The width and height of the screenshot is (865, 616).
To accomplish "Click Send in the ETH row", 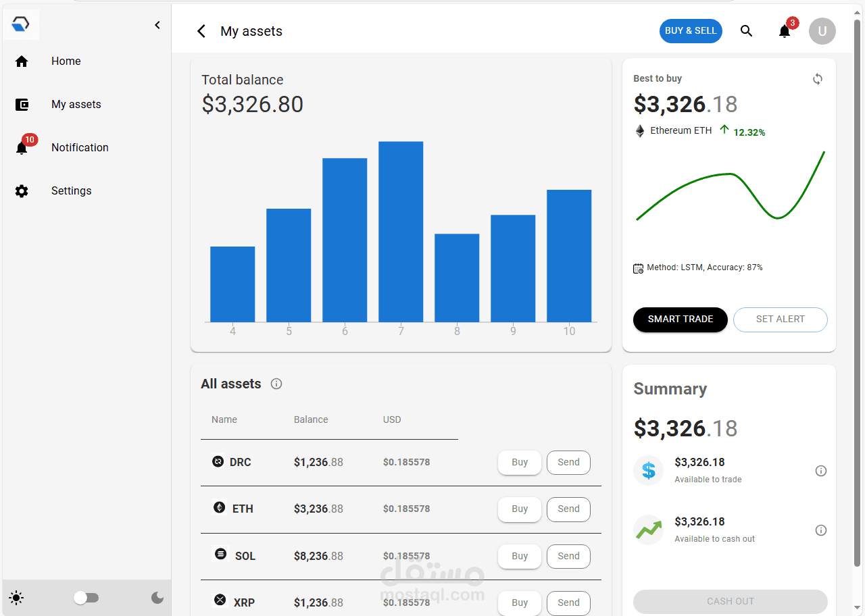I will point(568,509).
